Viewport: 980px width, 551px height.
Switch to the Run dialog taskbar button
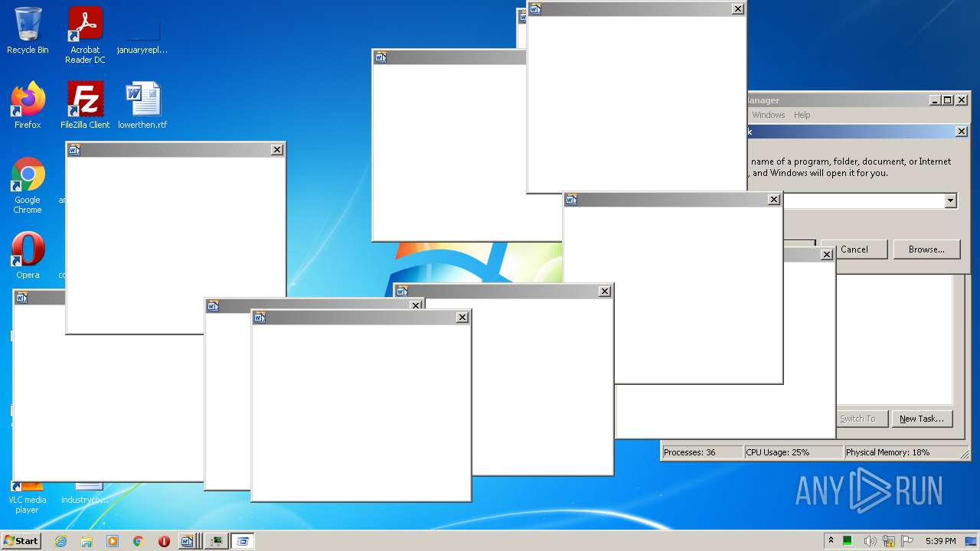click(243, 541)
